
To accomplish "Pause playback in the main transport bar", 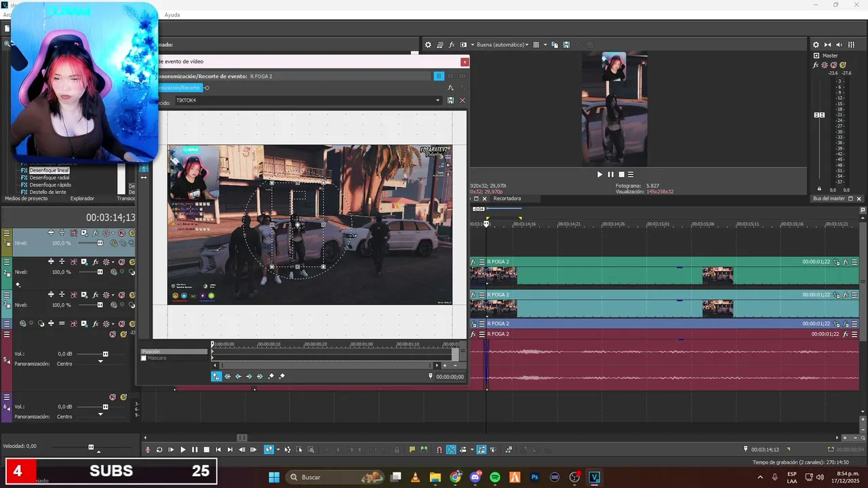I will point(195,449).
